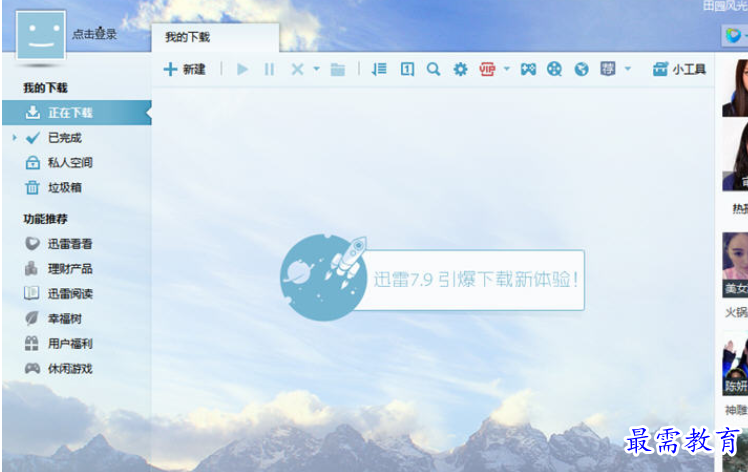Click the 迅雷7.9 引爆下载新体验 banner

pyautogui.click(x=432, y=279)
